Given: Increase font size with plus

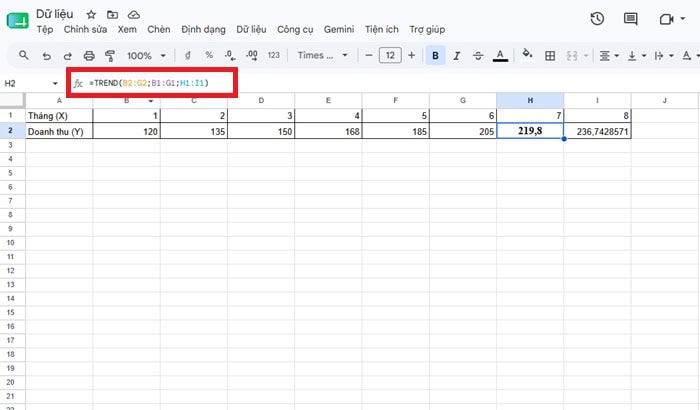Looking at the screenshot, I should tap(412, 55).
